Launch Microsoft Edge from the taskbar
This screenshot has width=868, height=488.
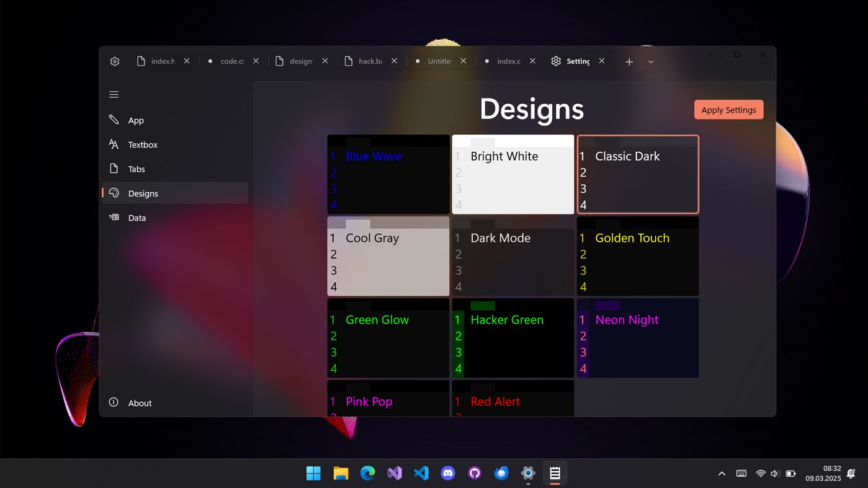pos(368,473)
